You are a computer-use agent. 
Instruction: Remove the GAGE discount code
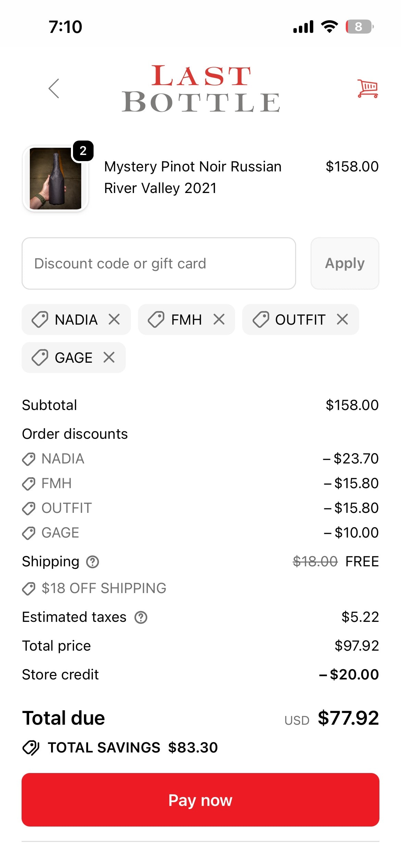(109, 358)
